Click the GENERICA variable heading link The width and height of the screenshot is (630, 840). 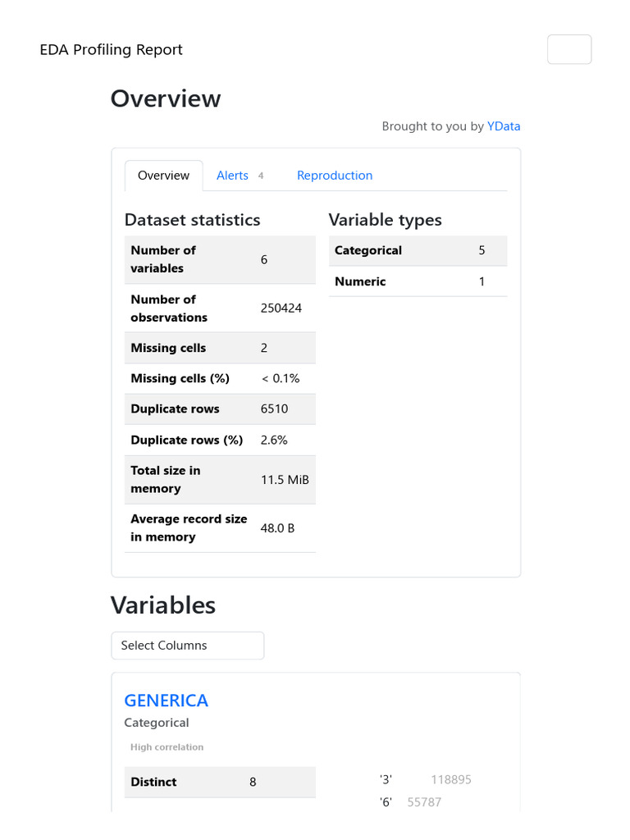(x=166, y=701)
